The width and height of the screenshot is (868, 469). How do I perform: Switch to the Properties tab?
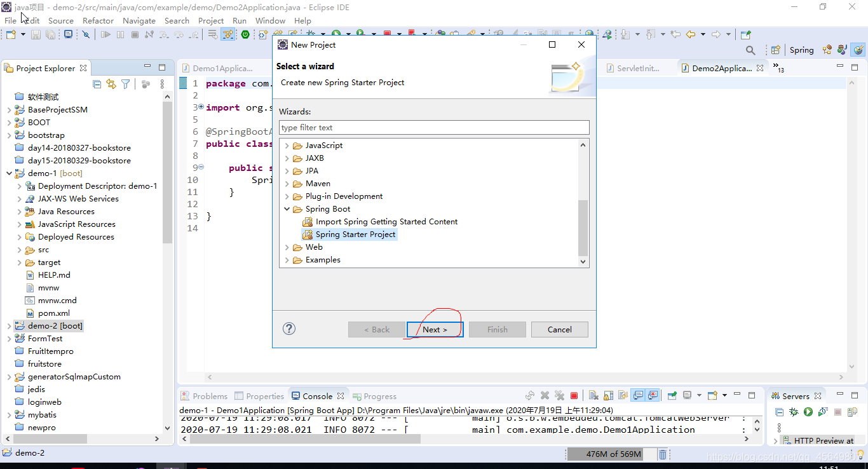coord(259,396)
